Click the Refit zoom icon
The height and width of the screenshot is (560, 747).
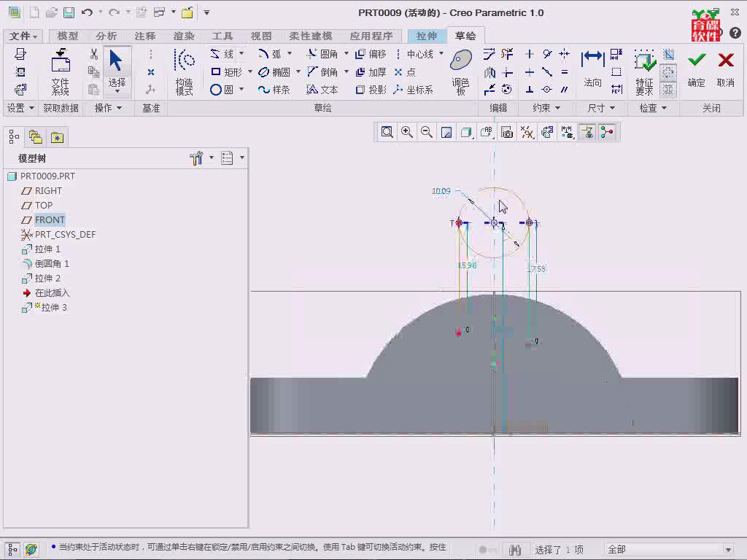[387, 133]
